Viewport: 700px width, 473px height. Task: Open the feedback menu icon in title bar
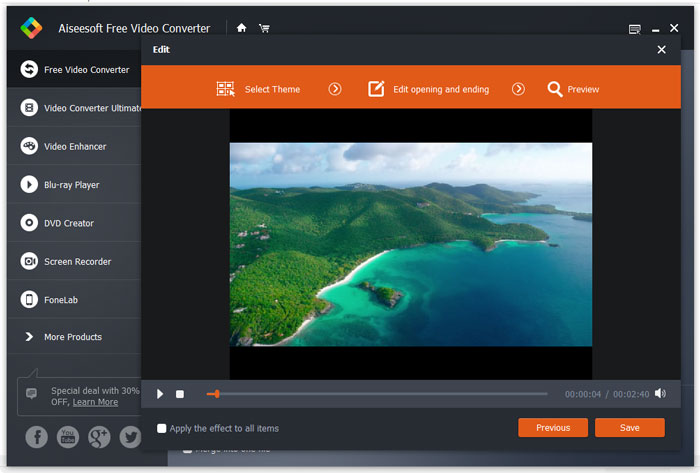[x=634, y=29]
